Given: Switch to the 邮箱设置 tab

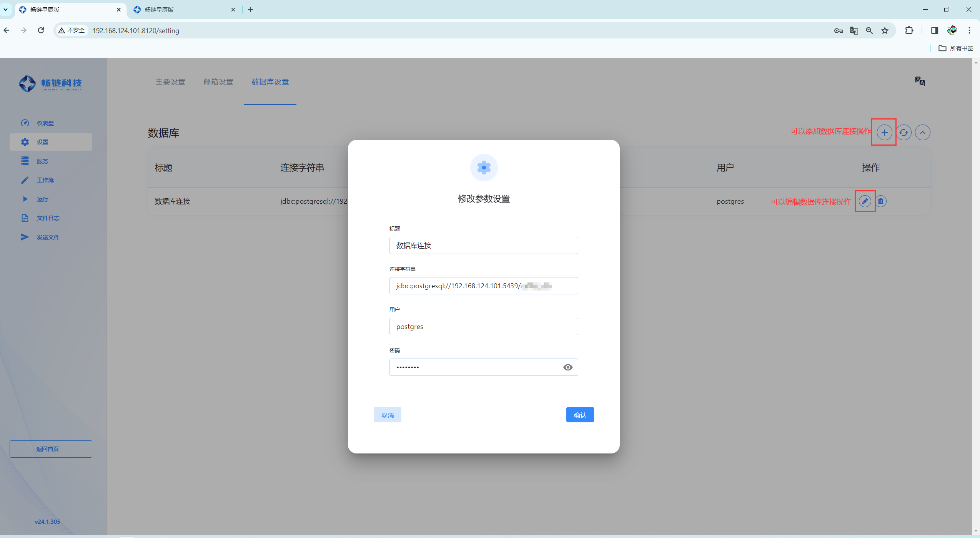Looking at the screenshot, I should tap(218, 82).
